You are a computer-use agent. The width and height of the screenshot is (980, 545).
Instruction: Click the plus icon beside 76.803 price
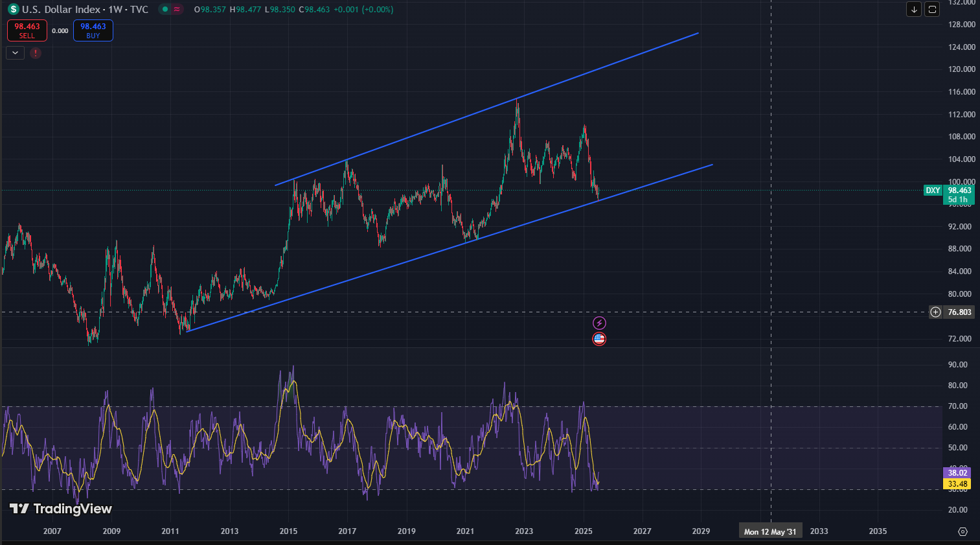click(935, 312)
